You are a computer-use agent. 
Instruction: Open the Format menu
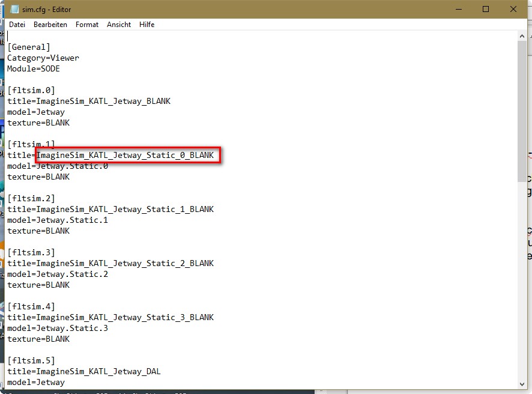[87, 25]
